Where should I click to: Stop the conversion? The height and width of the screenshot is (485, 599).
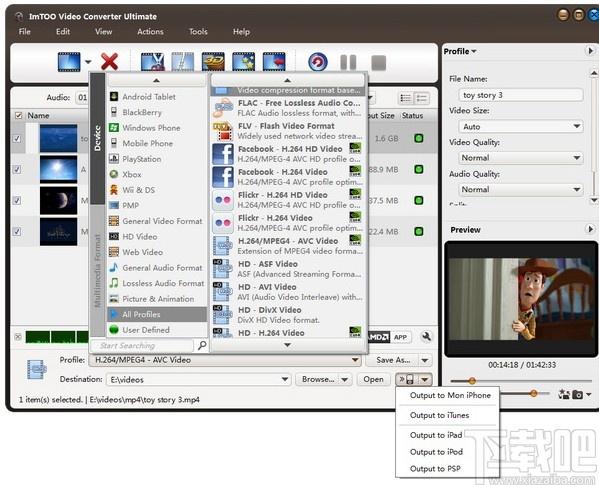tap(379, 63)
